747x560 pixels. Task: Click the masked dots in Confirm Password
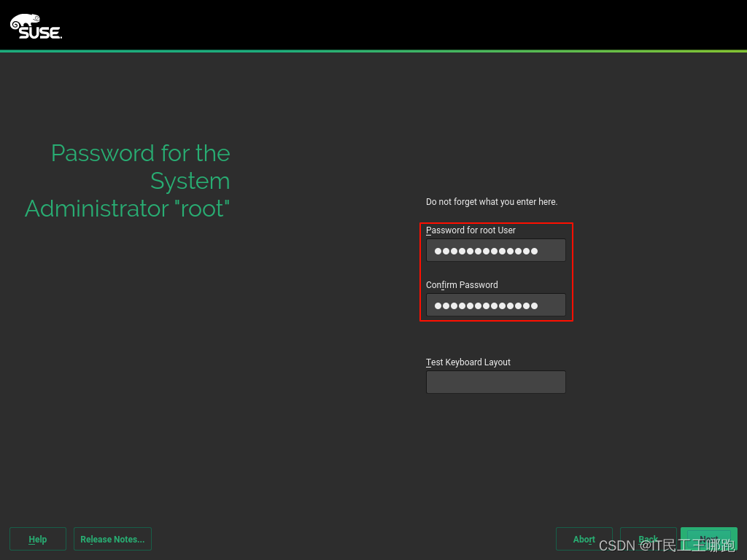(x=485, y=305)
